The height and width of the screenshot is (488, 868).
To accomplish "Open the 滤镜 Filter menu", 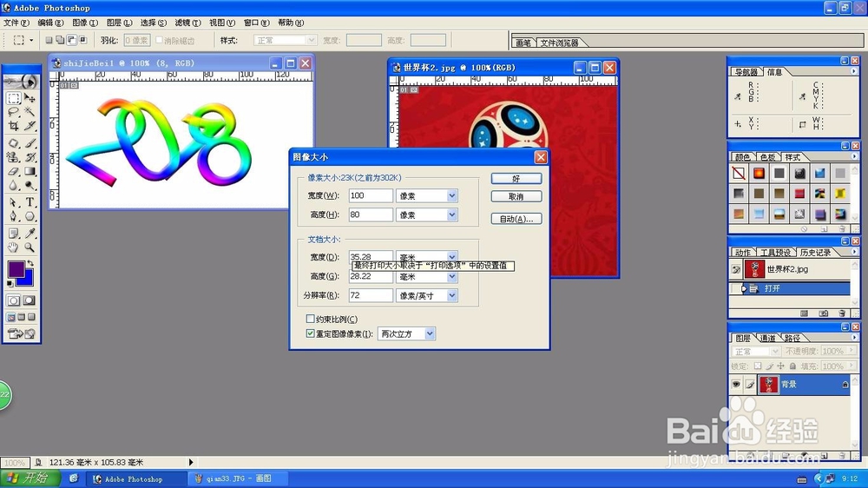I will click(x=187, y=23).
